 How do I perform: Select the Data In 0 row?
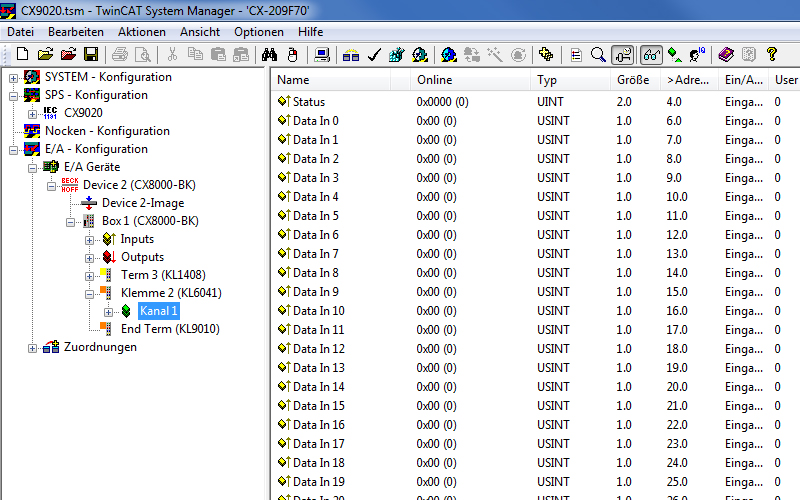click(x=536, y=121)
